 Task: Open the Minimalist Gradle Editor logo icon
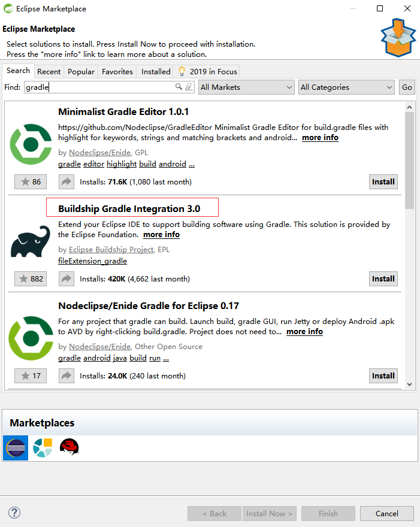point(31,144)
